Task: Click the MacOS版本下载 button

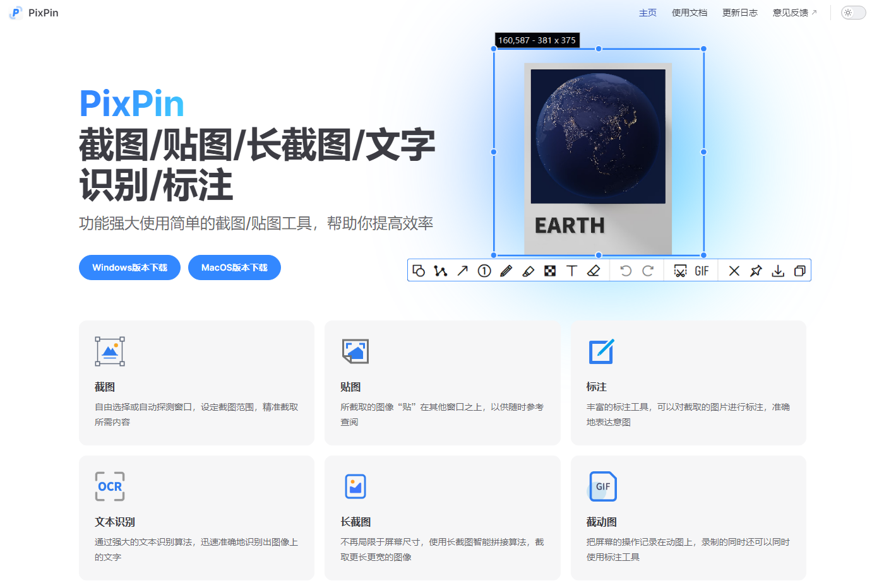Action: 234,268
